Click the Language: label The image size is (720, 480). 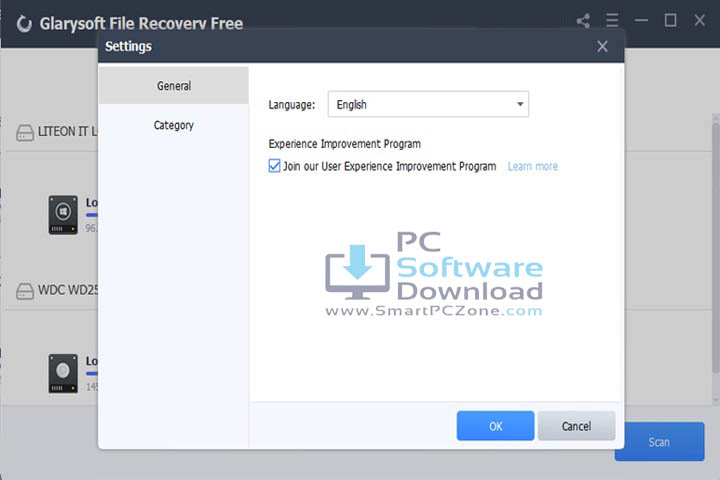292,105
